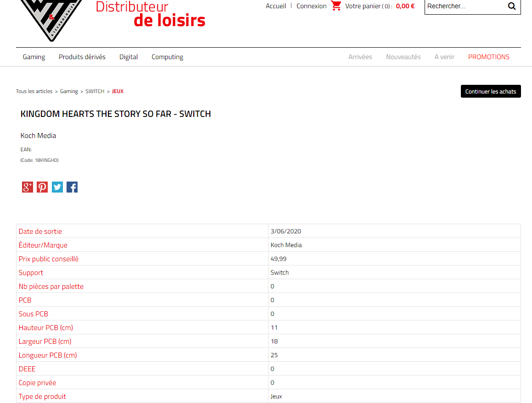Select the Support value Switch
This screenshot has width=532, height=403.
280,272
